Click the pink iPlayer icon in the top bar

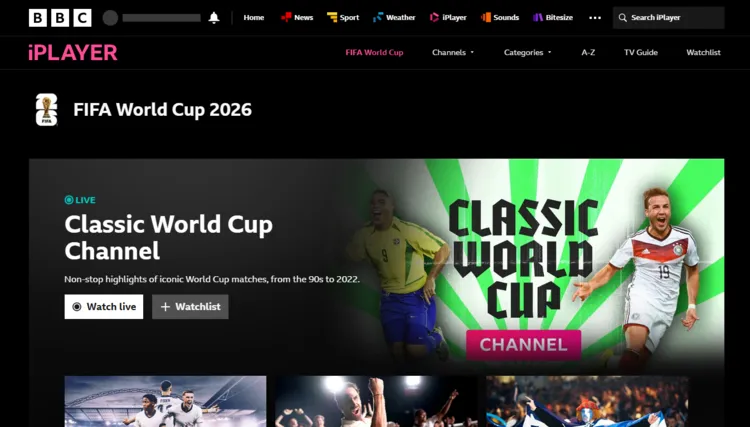434,18
